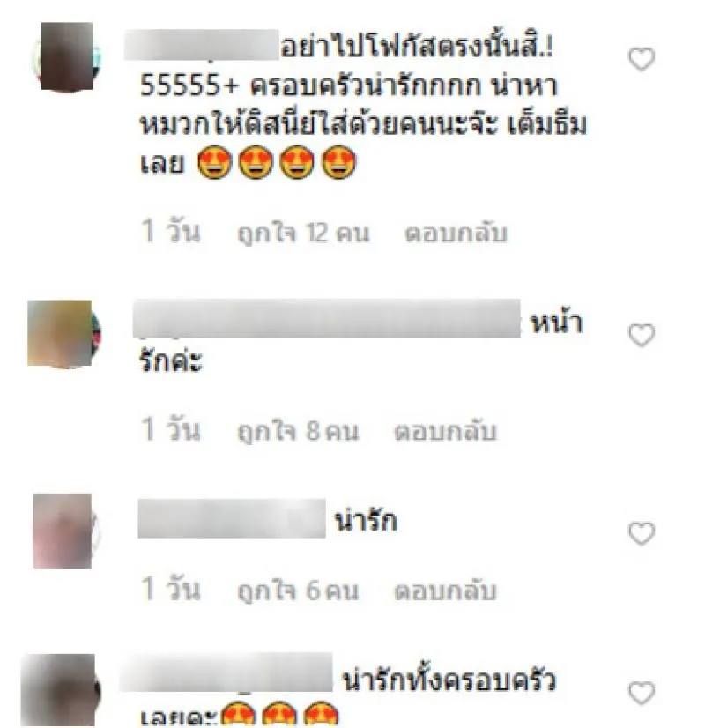Open profile picture of the 12-likes commenter

tap(67, 56)
